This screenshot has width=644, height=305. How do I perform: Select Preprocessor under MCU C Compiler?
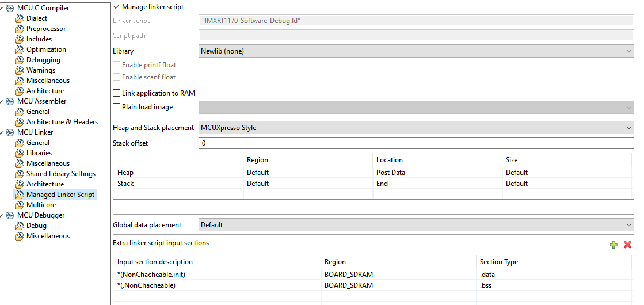point(46,29)
